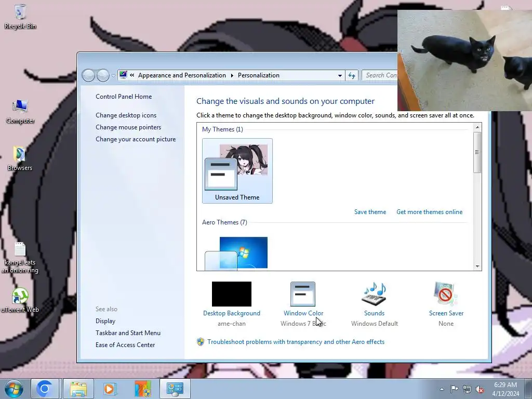Click the taskbar icon with a shield
This screenshot has width=532, height=399.
coord(142,389)
